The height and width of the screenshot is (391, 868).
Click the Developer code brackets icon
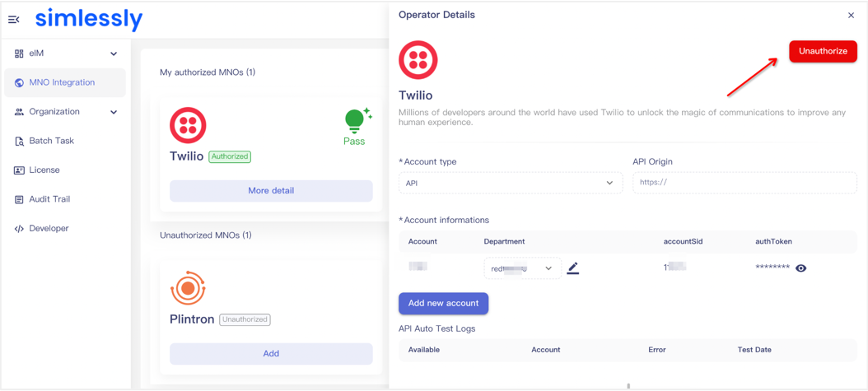point(19,228)
